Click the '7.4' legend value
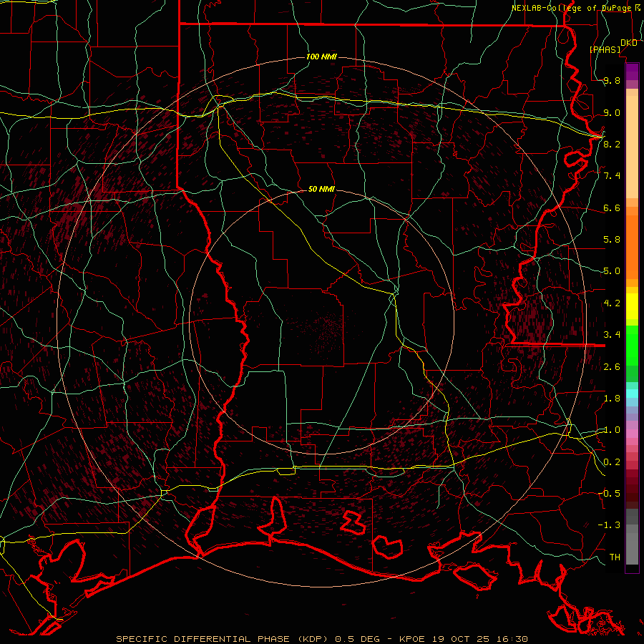The image size is (644, 644). 612,175
